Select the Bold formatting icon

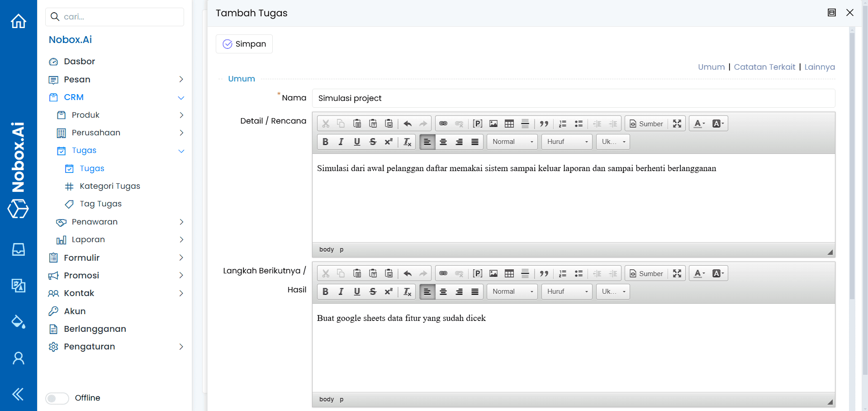tap(325, 142)
